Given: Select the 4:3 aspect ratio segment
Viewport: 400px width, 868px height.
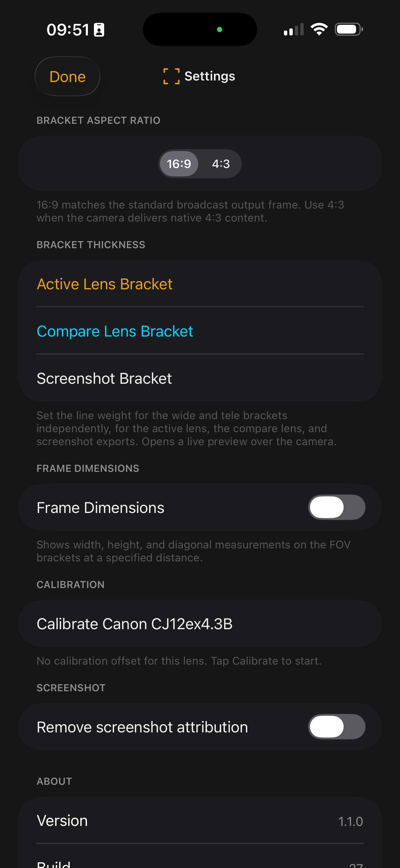Looking at the screenshot, I should 221,164.
